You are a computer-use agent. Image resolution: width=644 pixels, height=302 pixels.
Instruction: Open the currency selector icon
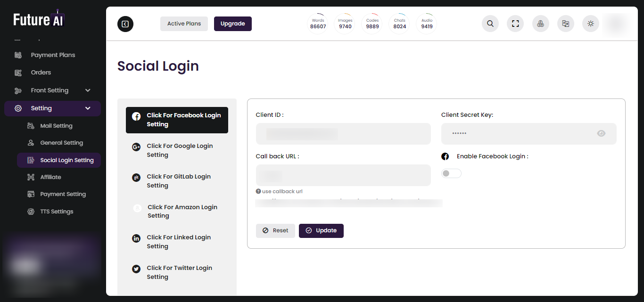540,23
